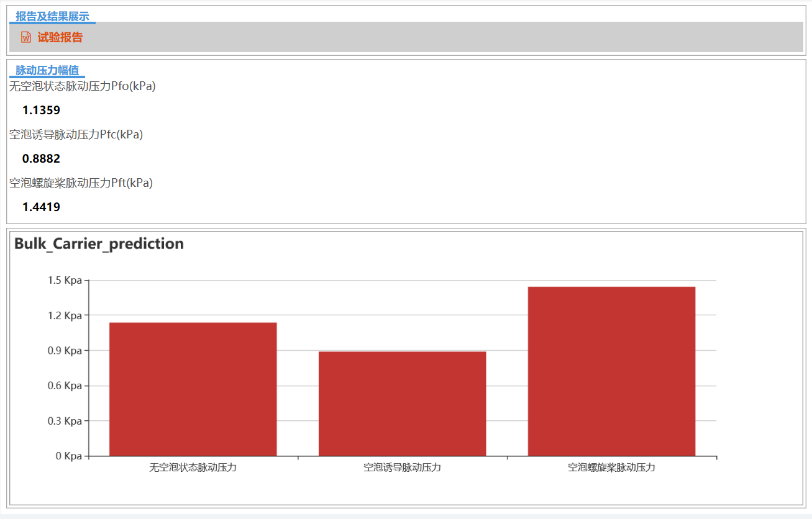Click the Bulk_Carrier_prediction chart title
The image size is (812, 519).
pos(99,243)
